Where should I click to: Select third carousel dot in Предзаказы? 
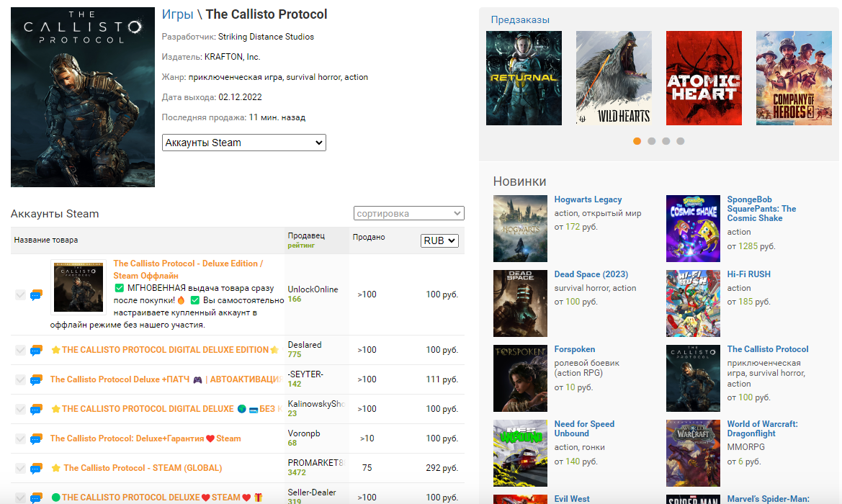coord(666,141)
